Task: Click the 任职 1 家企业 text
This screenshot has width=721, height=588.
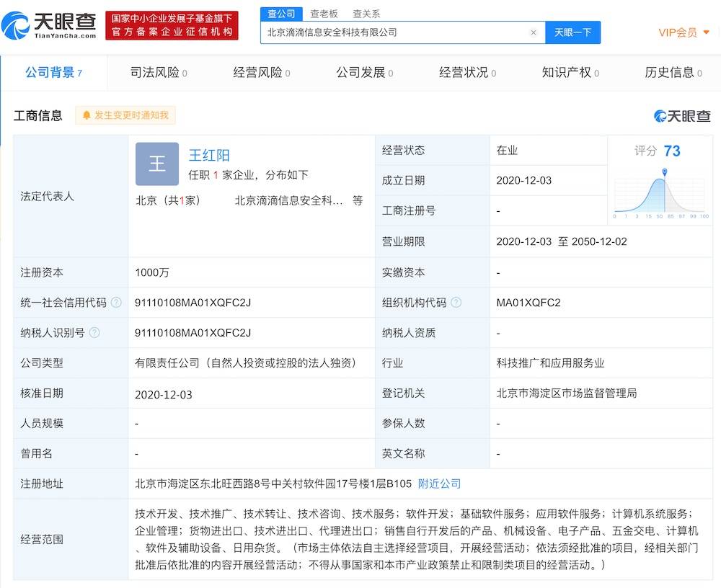Action: [248, 175]
